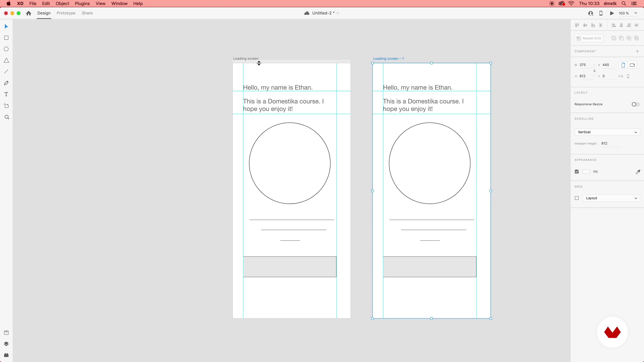This screenshot has height=362, width=644.
Task: Align selection to bottom edge
Action: coord(593,25)
